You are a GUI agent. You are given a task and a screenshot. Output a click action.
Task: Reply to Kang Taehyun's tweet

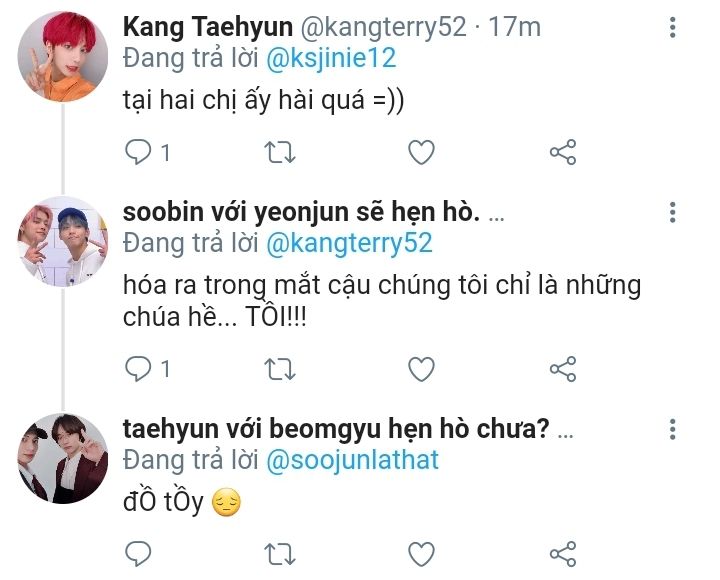138,152
